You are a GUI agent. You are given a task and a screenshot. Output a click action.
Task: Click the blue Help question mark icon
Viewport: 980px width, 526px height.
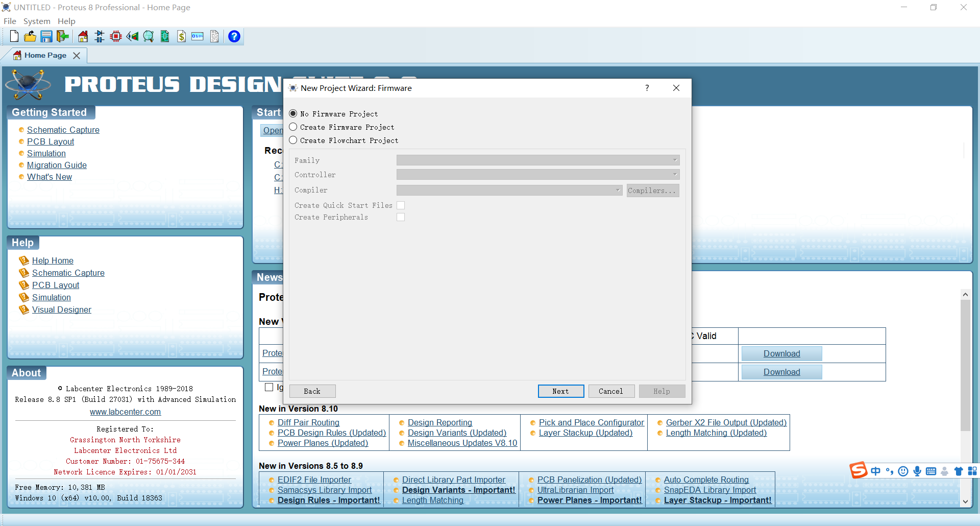pyautogui.click(x=234, y=36)
